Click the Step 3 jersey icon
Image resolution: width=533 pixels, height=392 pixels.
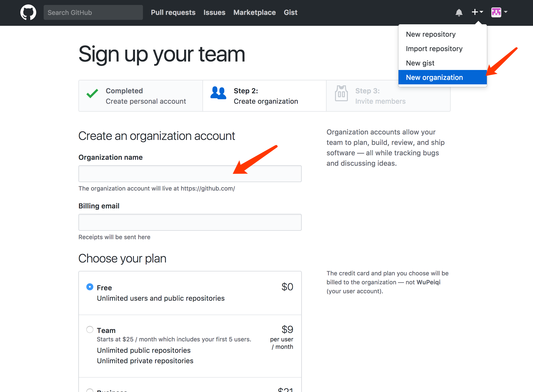coord(341,93)
